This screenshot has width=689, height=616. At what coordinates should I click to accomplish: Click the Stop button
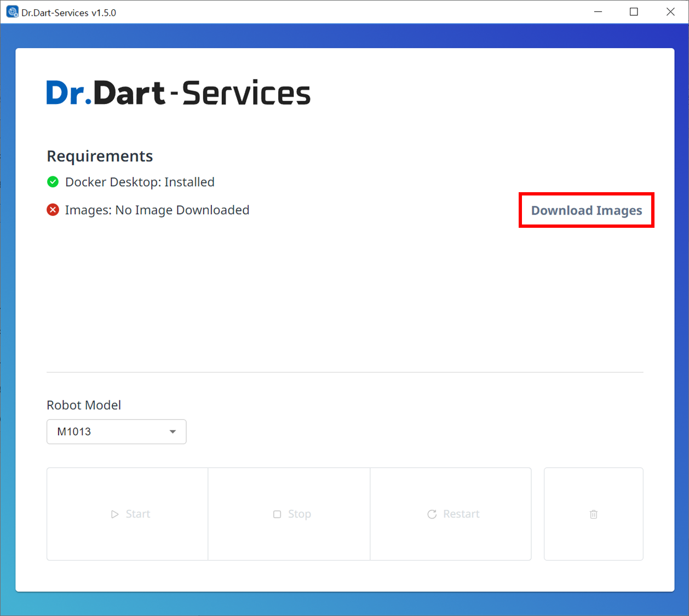[x=289, y=514]
